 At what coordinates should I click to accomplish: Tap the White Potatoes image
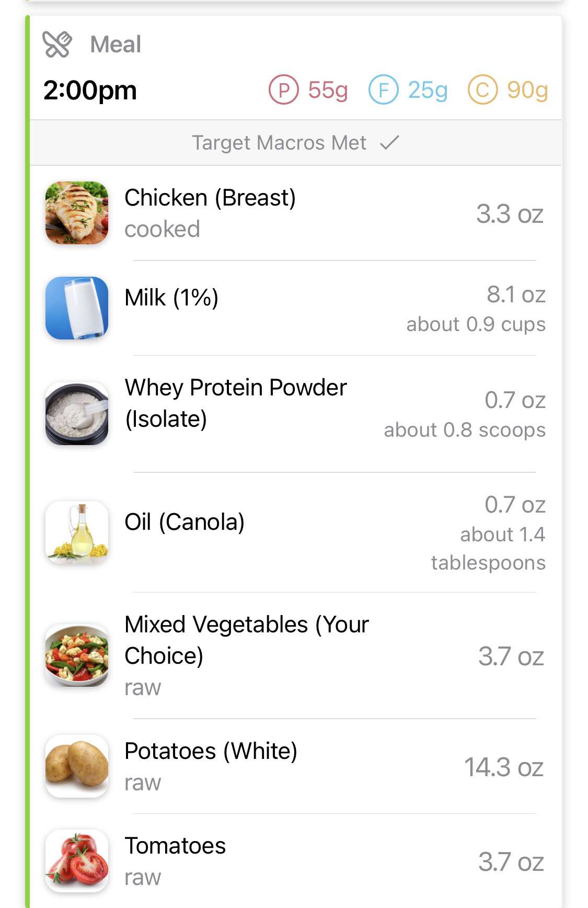[77, 766]
